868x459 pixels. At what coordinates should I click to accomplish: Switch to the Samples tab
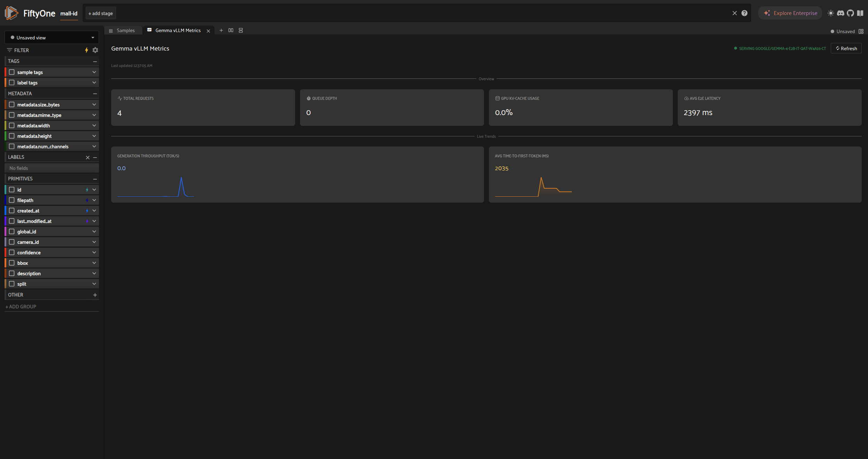tap(123, 30)
